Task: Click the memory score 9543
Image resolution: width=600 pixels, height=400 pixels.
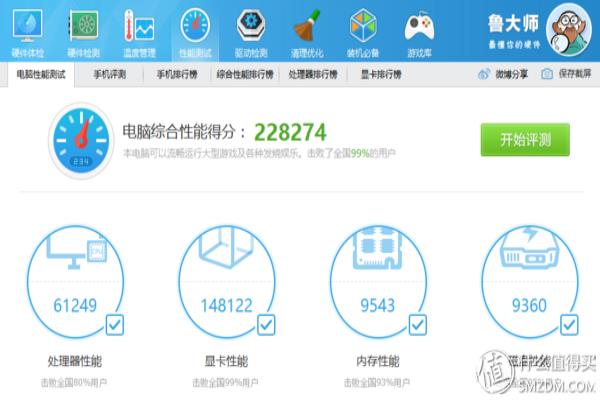Action: point(377,305)
